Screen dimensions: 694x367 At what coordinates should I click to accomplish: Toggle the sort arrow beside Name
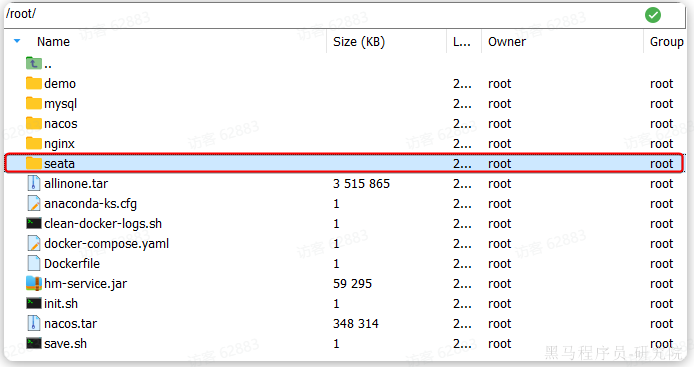pos(17,41)
